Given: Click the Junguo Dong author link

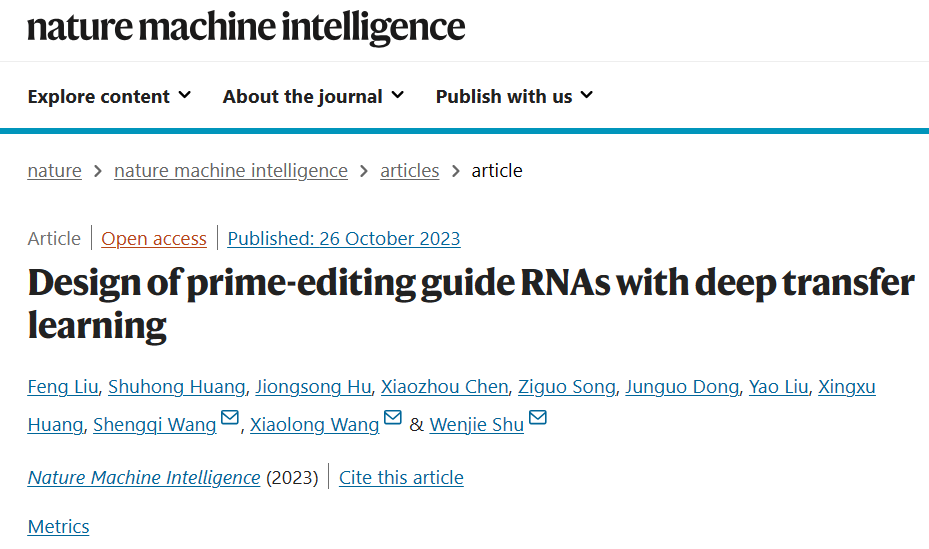Looking at the screenshot, I should 682,387.
